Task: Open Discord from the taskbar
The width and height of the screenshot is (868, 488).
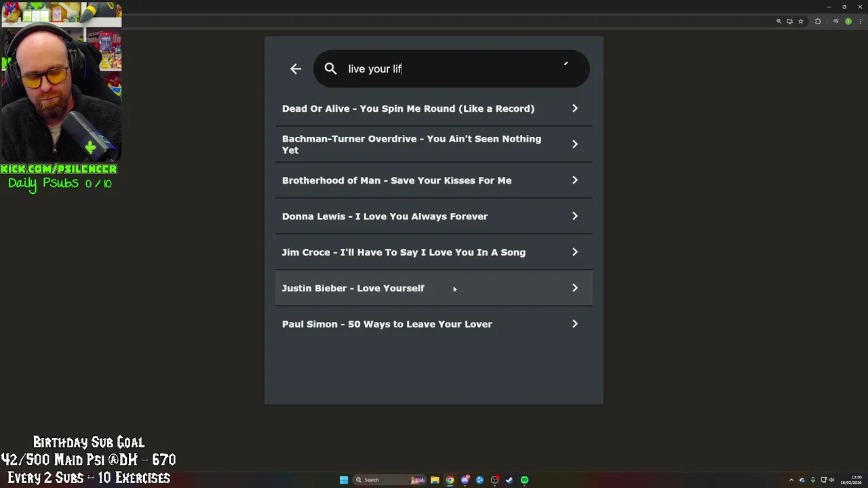Action: pos(465,480)
